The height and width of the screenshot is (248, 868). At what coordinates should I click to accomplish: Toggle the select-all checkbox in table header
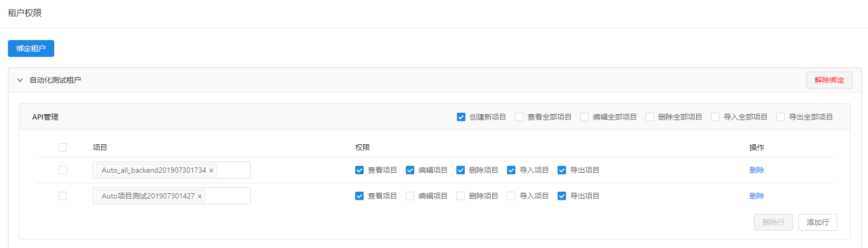63,147
